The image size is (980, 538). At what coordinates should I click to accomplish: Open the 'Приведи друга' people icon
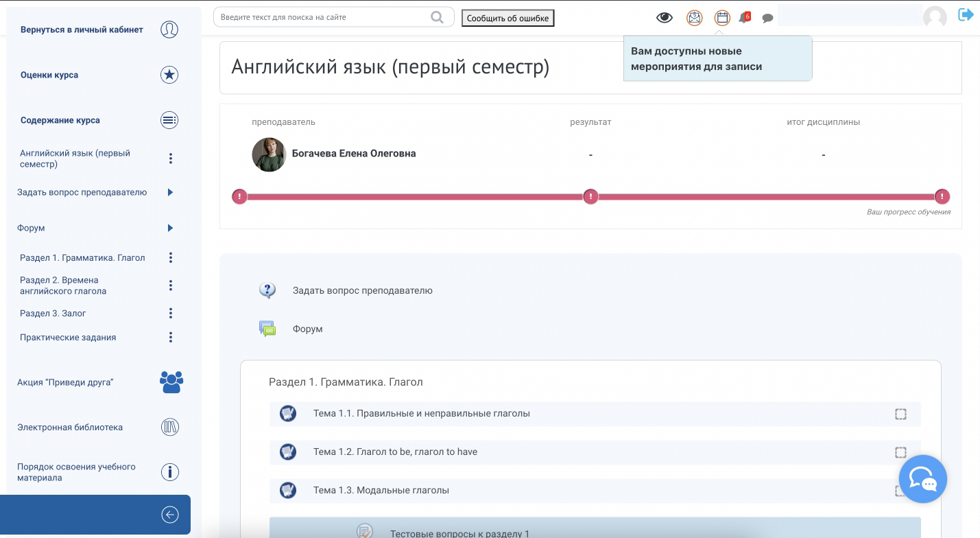tap(171, 382)
